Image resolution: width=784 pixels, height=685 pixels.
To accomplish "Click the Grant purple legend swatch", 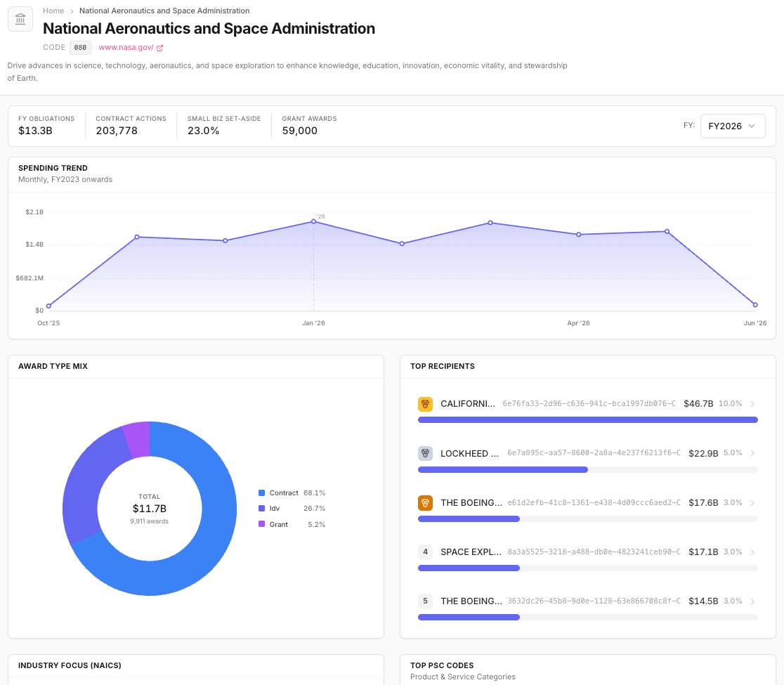I will pyautogui.click(x=261, y=524).
